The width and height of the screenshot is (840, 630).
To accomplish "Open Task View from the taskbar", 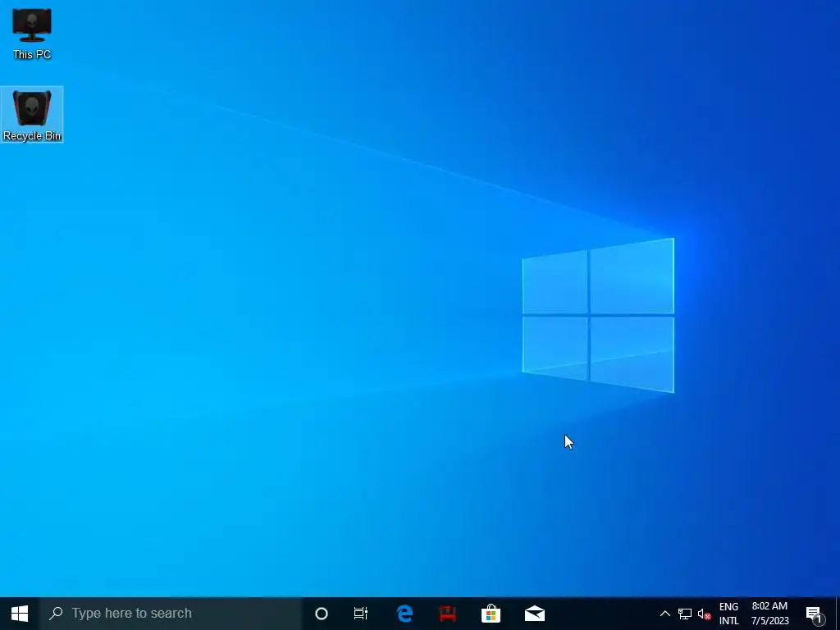I will [361, 614].
